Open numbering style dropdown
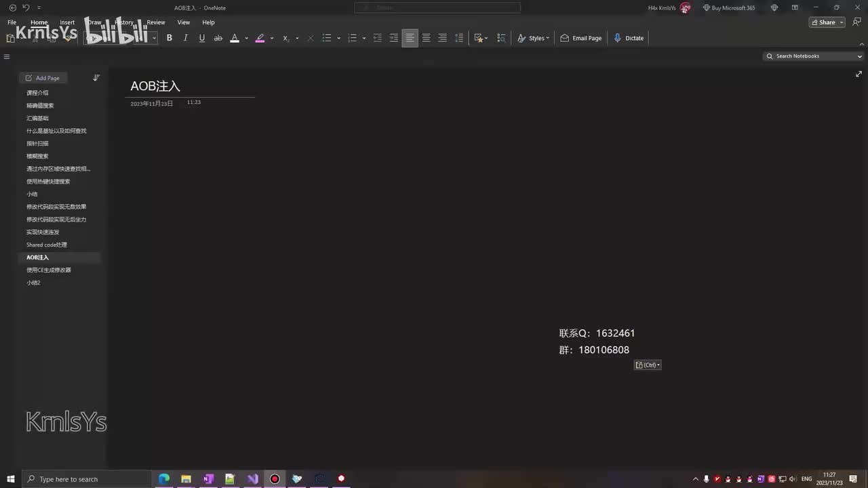 point(363,38)
